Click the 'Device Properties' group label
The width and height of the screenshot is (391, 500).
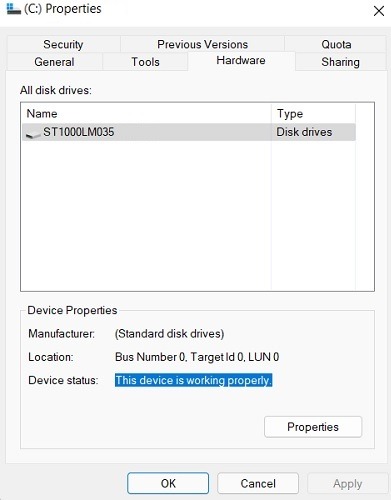pyautogui.click(x=72, y=310)
